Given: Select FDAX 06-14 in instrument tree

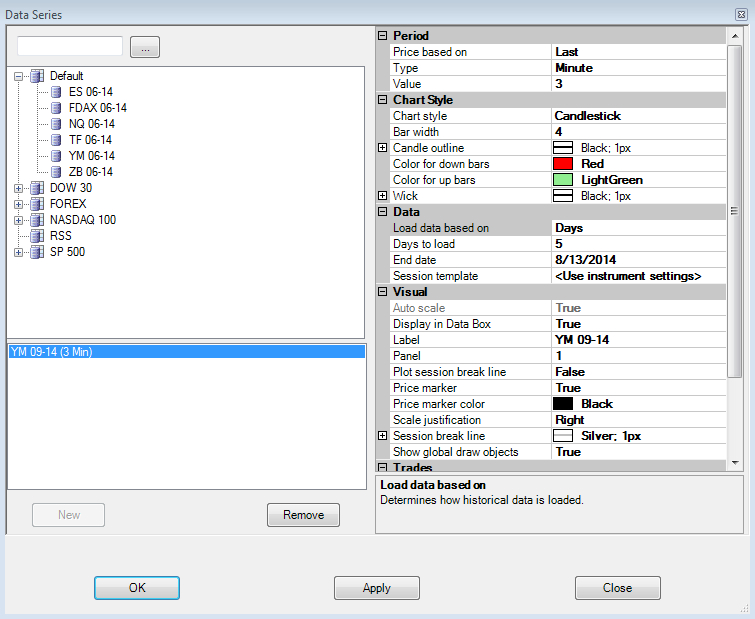Looking at the screenshot, I should click(x=98, y=108).
